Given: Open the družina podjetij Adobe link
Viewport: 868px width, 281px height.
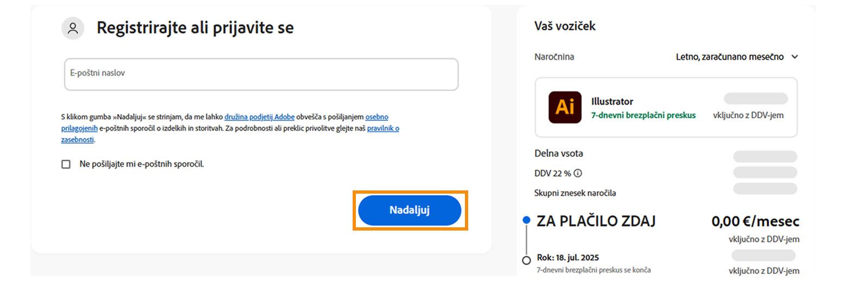Looking at the screenshot, I should [259, 117].
